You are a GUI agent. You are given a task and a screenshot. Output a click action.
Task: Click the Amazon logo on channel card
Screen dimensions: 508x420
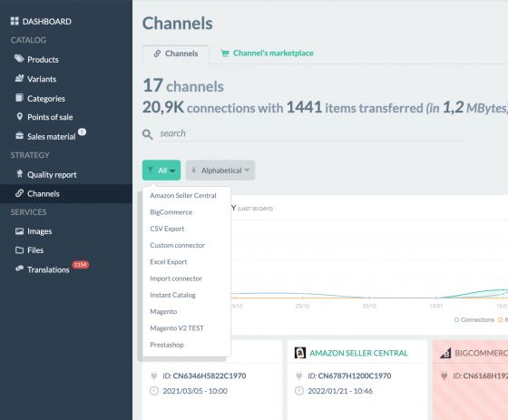coord(300,353)
